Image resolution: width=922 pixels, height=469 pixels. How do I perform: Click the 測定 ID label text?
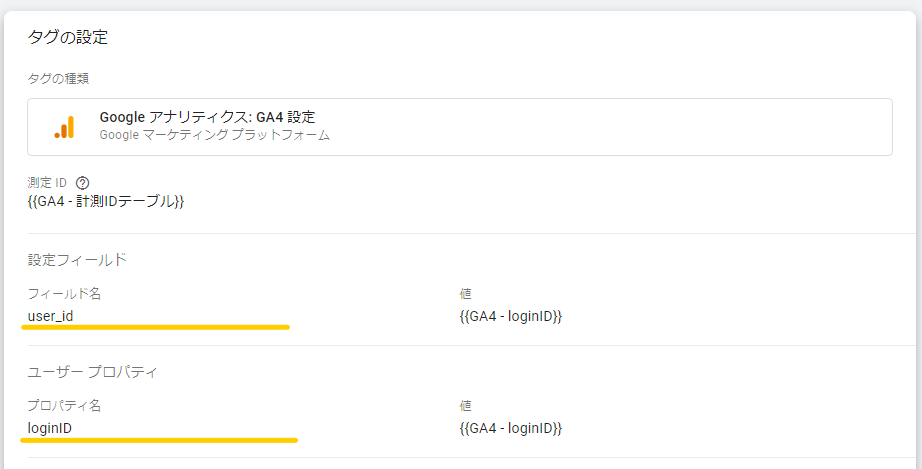point(47,183)
